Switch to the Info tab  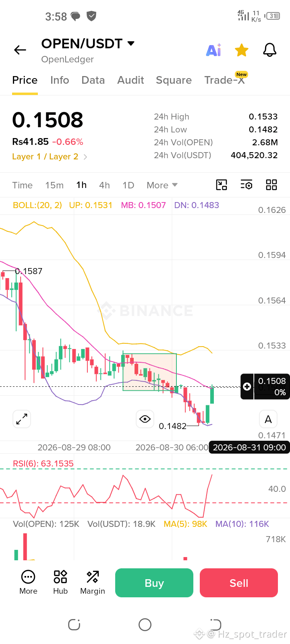tap(60, 80)
